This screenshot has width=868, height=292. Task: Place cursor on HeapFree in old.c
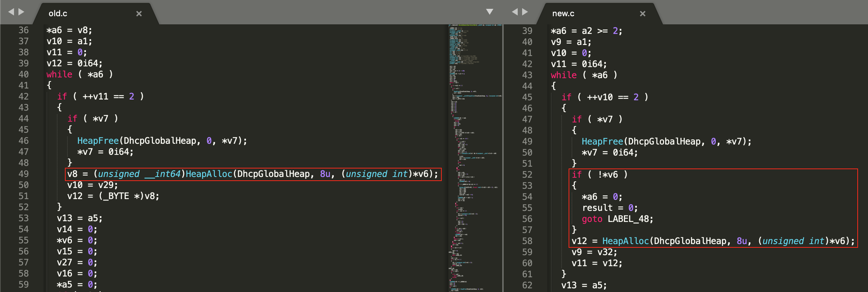tap(98, 141)
